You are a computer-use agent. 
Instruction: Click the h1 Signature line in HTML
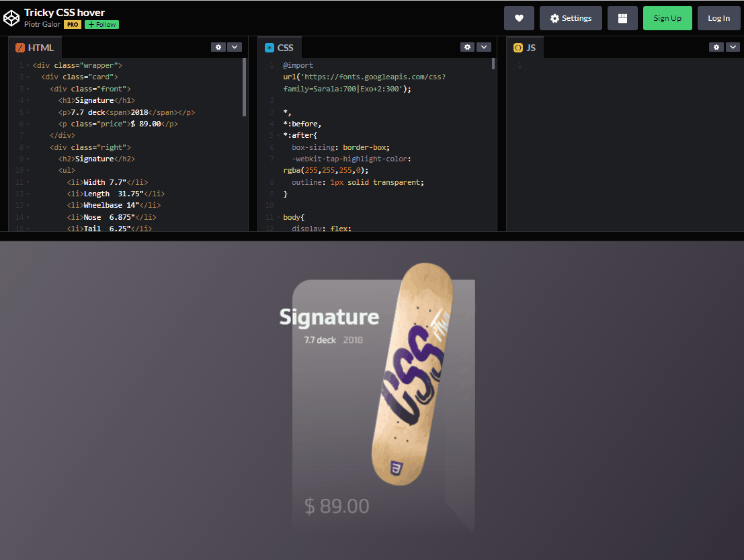[97, 100]
